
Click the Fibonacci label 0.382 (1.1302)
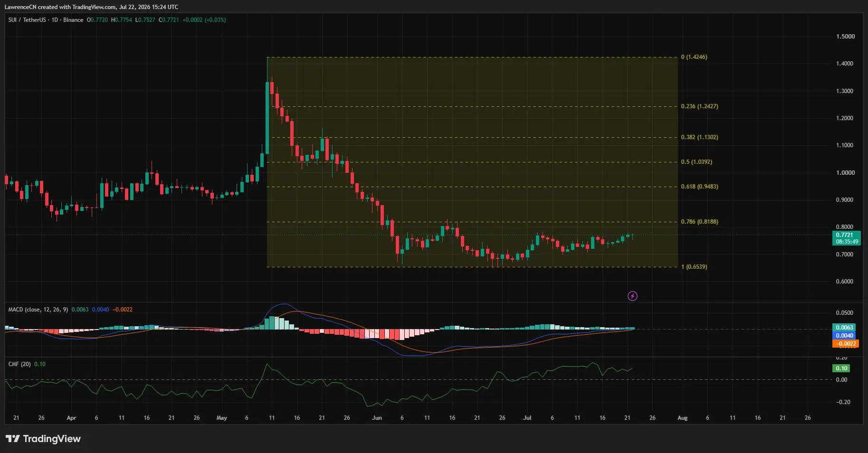699,137
